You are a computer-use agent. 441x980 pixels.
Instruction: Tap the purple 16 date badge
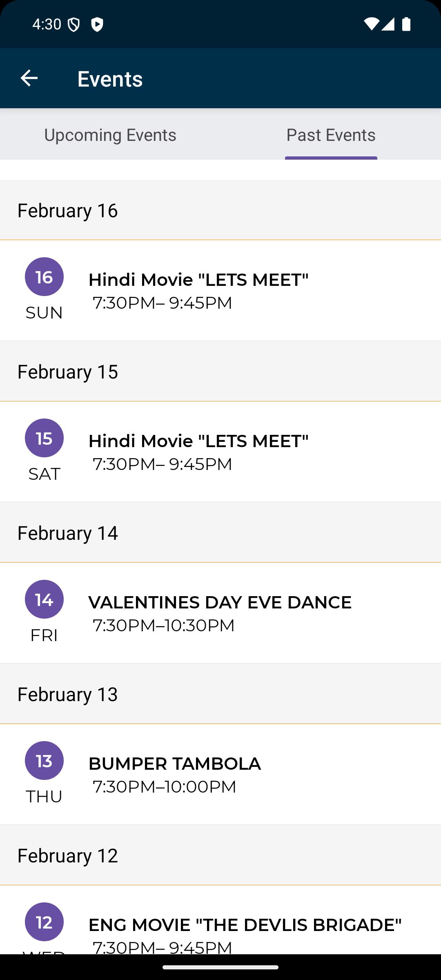click(44, 277)
